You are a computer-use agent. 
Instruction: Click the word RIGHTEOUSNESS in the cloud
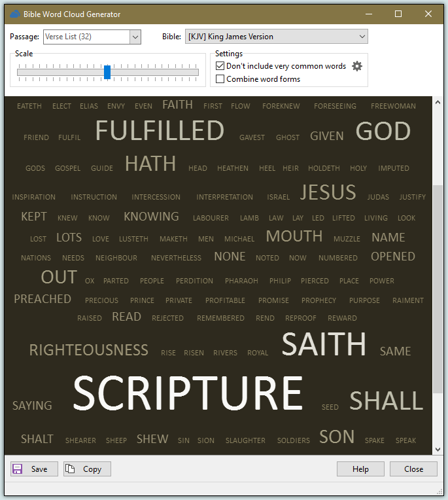(88, 350)
